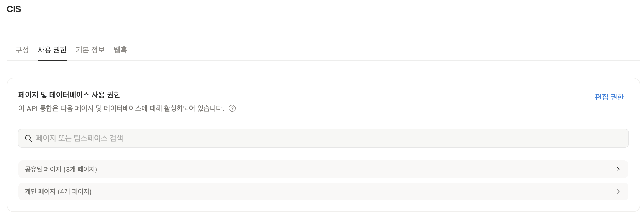Expand 공유된 페이지 using its chevron arrow
This screenshot has width=644, height=217.
[618, 169]
